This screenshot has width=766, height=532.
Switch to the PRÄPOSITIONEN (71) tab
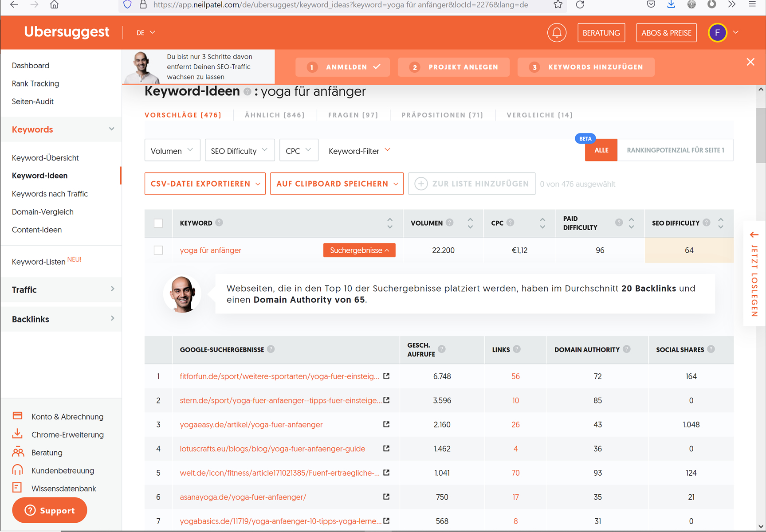point(442,115)
